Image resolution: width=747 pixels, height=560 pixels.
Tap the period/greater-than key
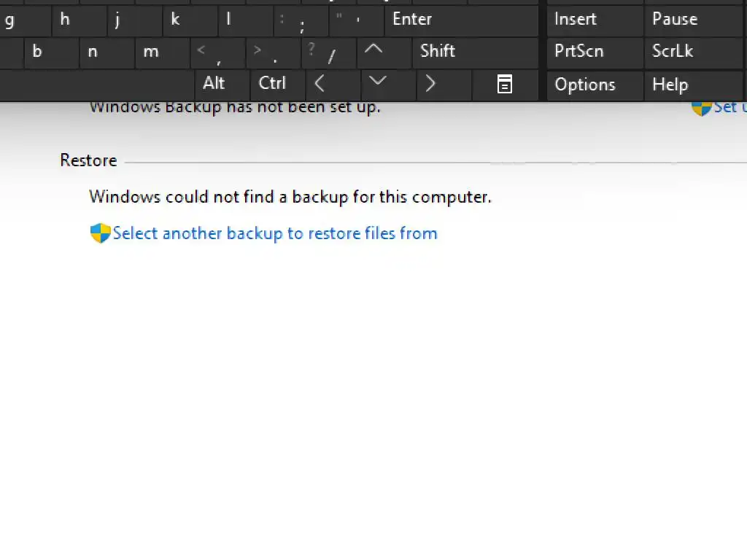pos(274,52)
